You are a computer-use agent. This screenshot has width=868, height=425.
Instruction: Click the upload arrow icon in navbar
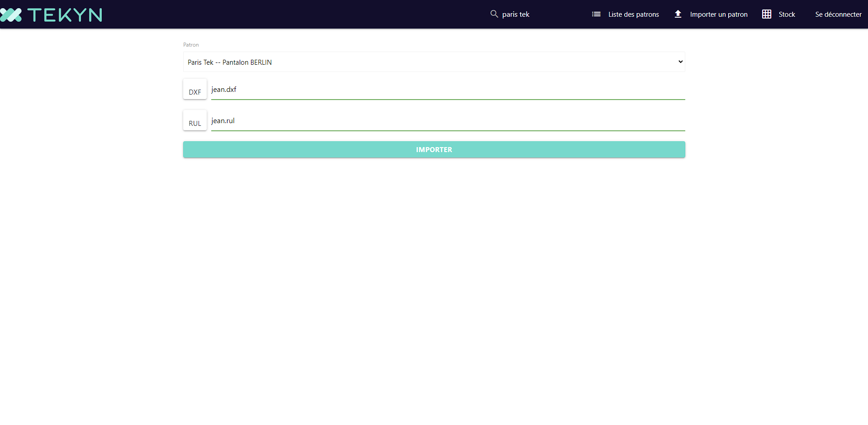coord(678,14)
